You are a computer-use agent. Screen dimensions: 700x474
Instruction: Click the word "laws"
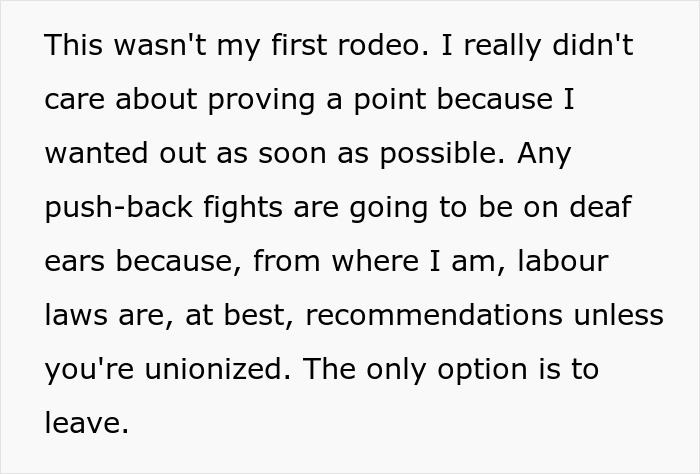(x=75, y=316)
